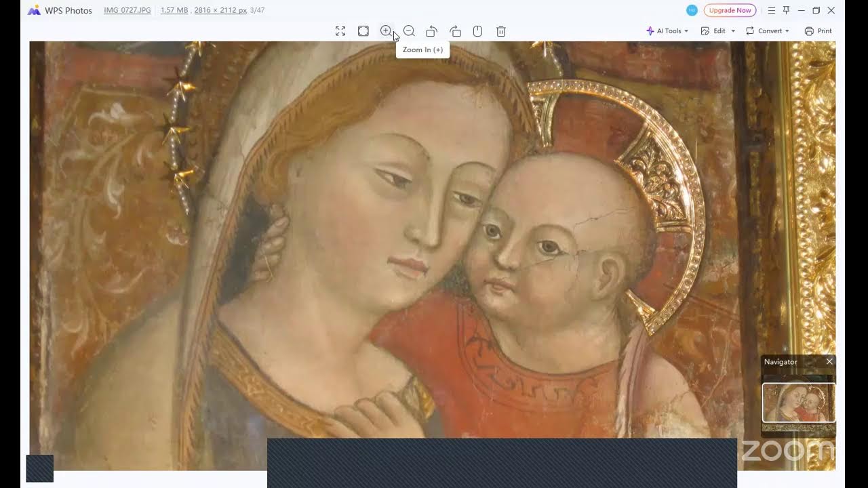Screen dimensions: 868x488
Task: Pin the window on top
Action: (787, 10)
